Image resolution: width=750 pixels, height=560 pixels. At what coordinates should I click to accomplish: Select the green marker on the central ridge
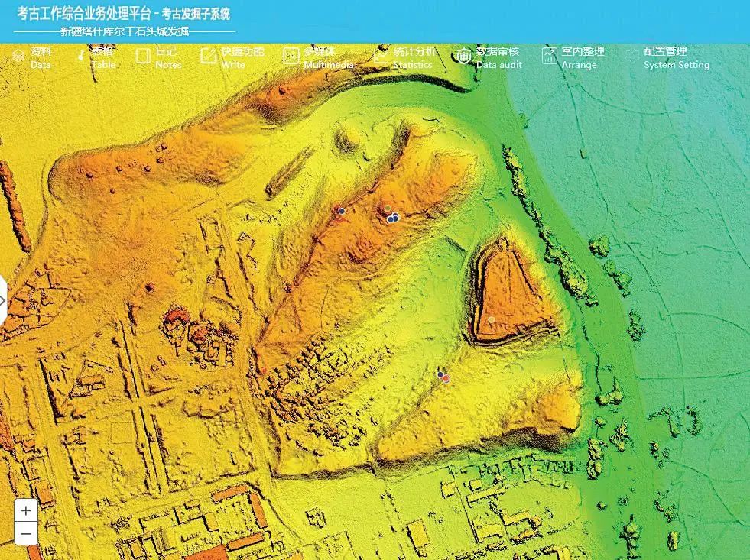tap(388, 209)
